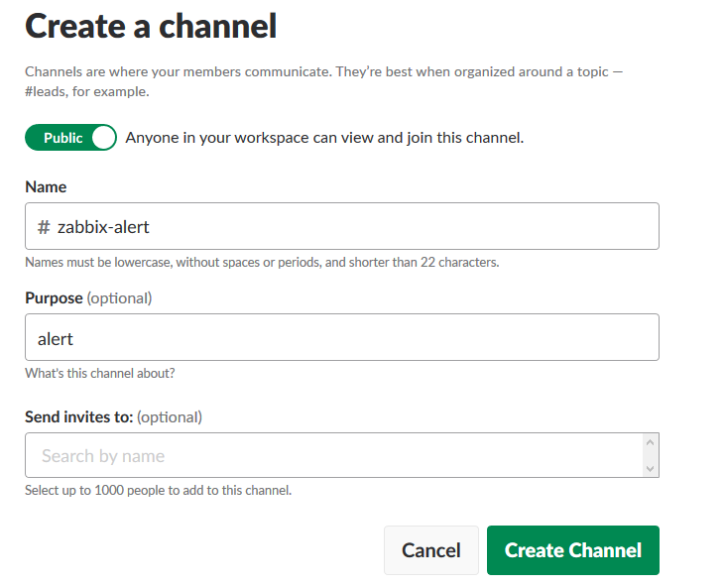
Task: Click 'Select up to 1000 people' hint text
Action: pos(158,490)
